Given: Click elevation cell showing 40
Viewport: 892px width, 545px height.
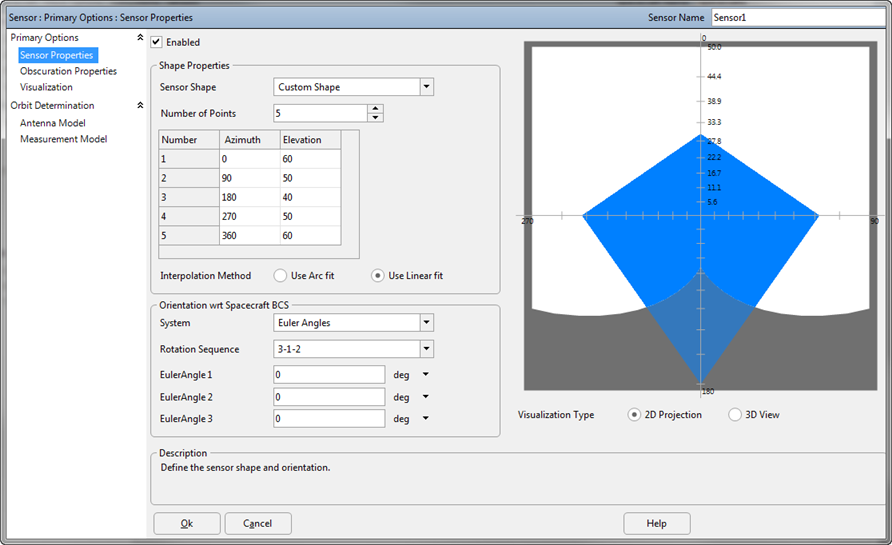Looking at the screenshot, I should 311,197.
